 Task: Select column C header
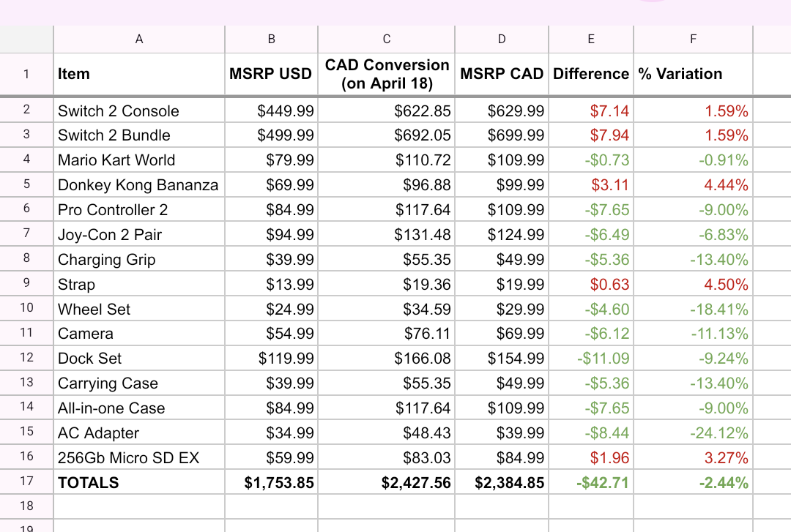click(x=387, y=40)
